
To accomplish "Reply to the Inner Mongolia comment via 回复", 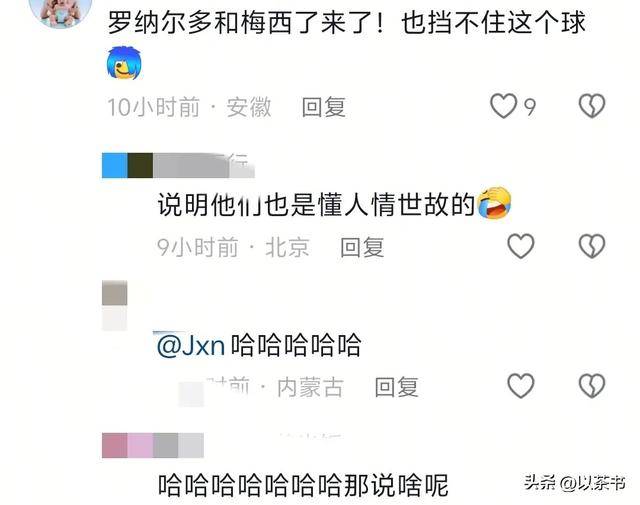I will point(396,387).
